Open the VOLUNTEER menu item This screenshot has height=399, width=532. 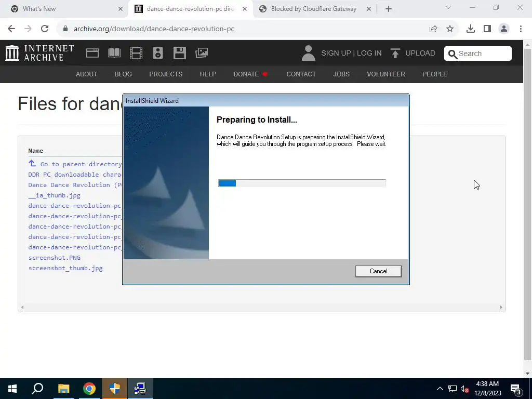coord(386,74)
